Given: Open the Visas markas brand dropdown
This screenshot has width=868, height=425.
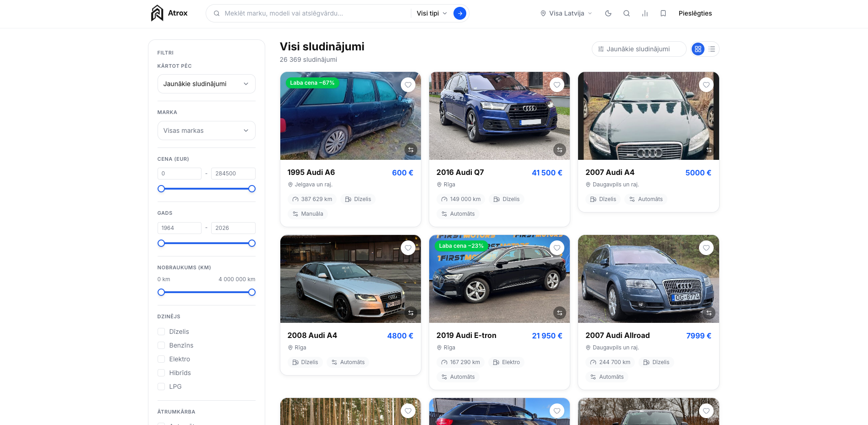Looking at the screenshot, I should 206,131.
